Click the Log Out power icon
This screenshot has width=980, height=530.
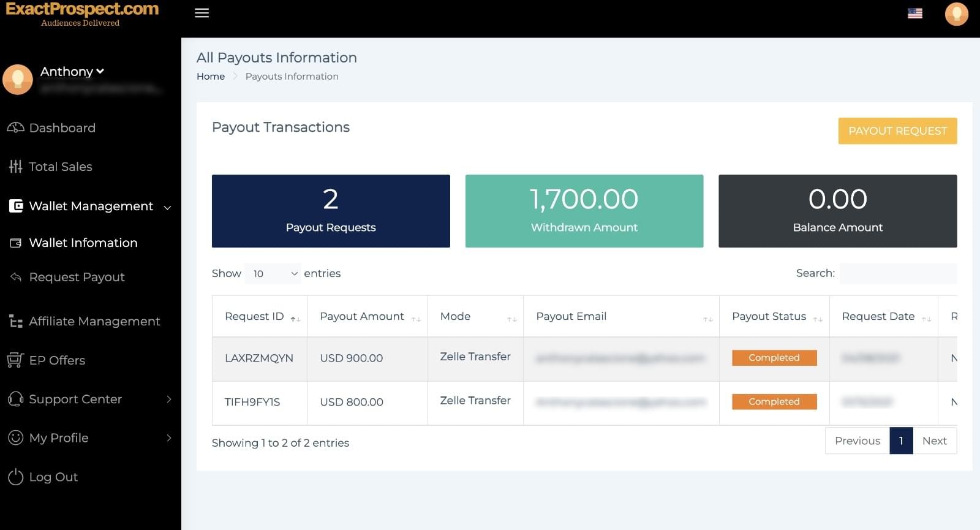coord(15,477)
